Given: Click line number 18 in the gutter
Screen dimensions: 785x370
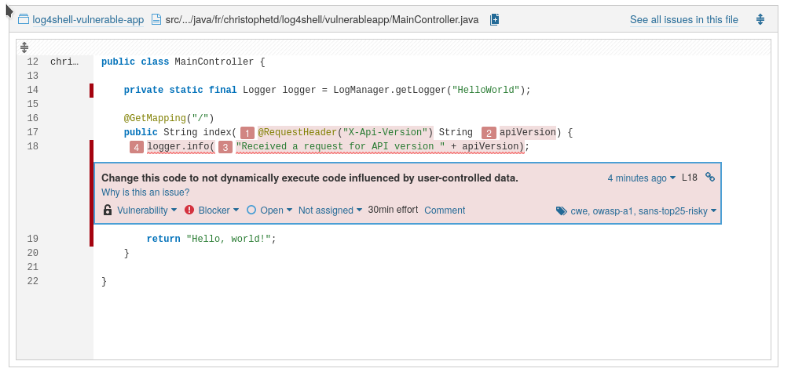Looking at the screenshot, I should [x=33, y=147].
